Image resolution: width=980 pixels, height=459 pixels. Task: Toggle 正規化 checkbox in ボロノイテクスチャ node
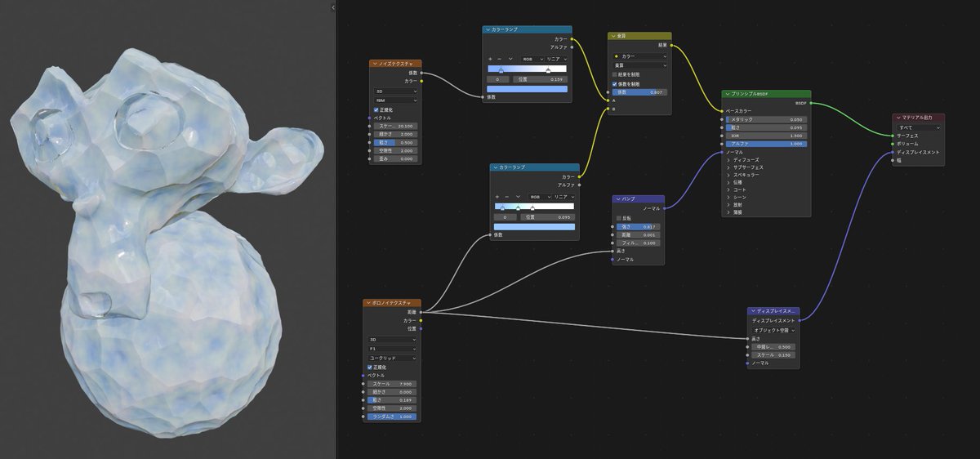coord(370,367)
